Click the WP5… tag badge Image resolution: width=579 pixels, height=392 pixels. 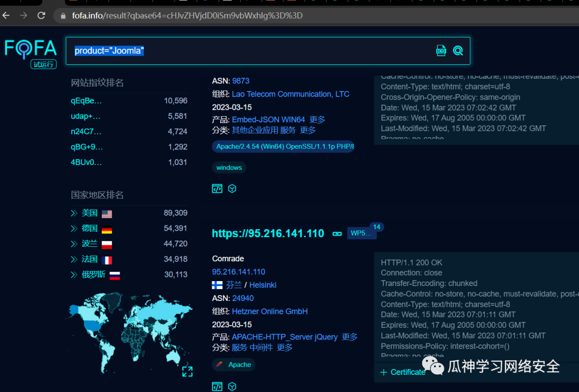pos(361,233)
